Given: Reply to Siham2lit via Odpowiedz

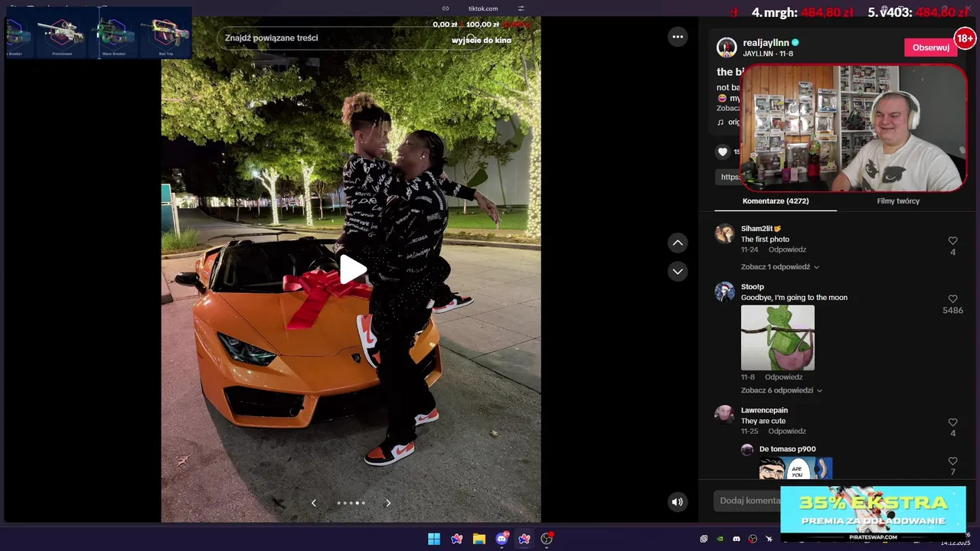Looking at the screenshot, I should [787, 249].
